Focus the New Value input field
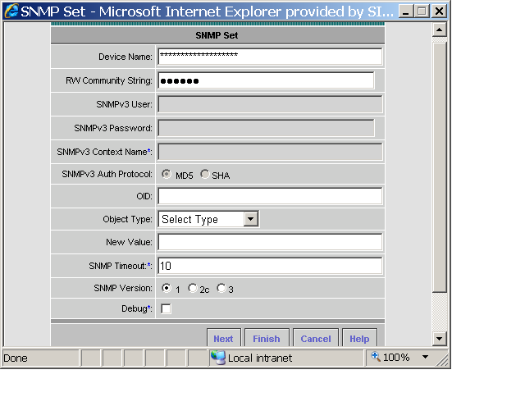525x420 pixels. pyautogui.click(x=270, y=242)
